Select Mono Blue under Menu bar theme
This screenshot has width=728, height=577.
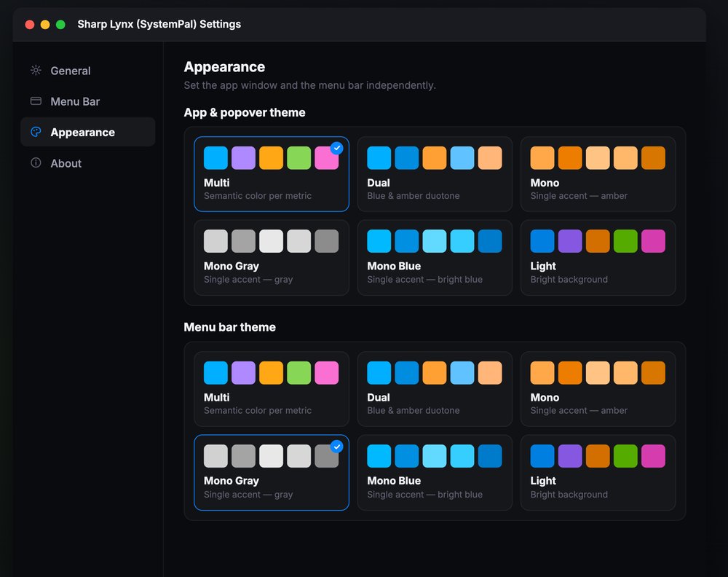pyautogui.click(x=435, y=473)
